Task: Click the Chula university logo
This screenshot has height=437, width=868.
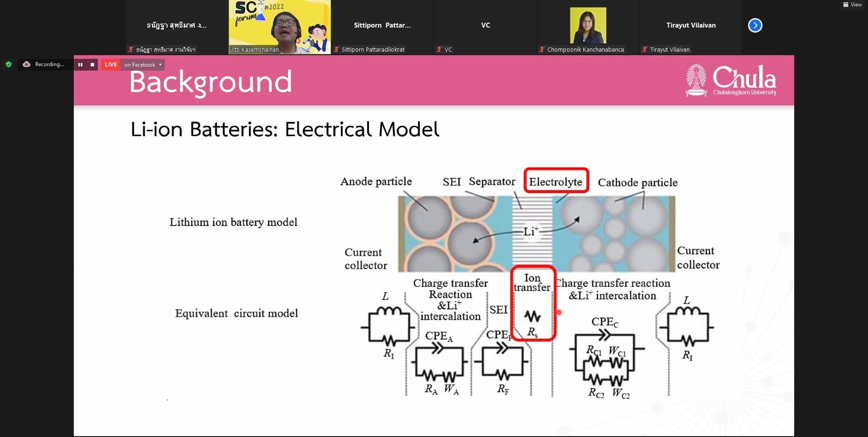Action: click(x=731, y=80)
